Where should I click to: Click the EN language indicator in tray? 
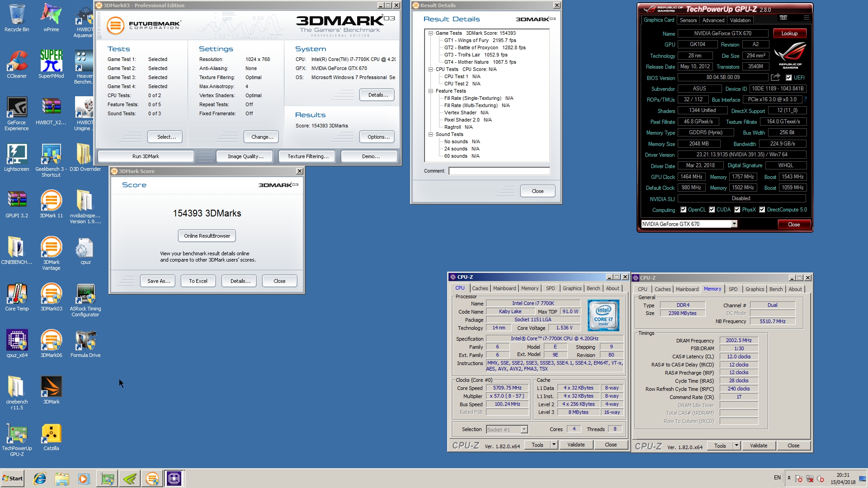(777, 478)
